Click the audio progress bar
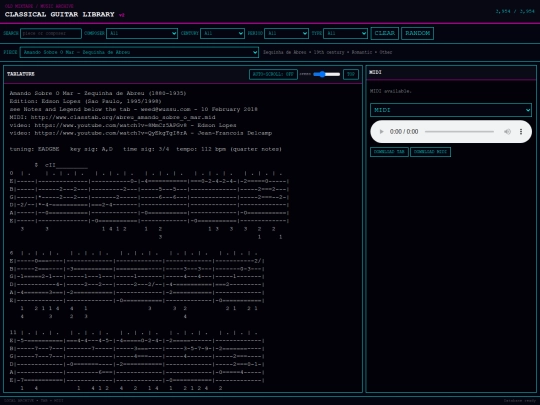 click(459, 132)
